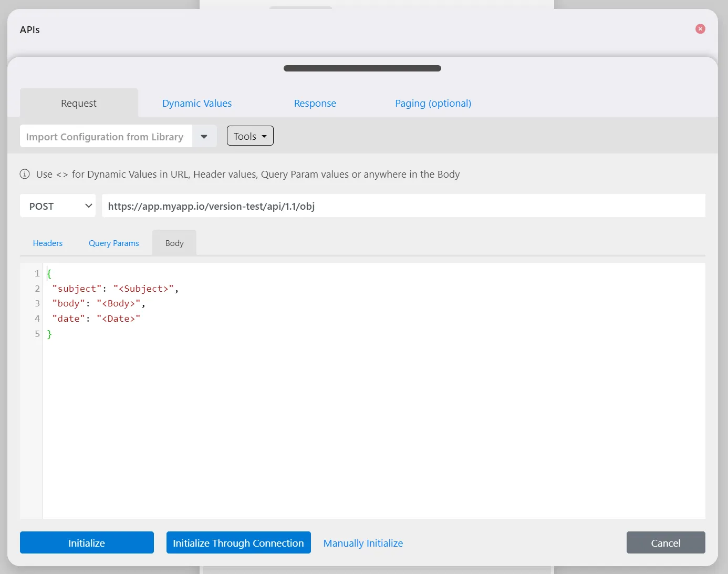
Task: Open the Response tab
Action: coord(315,103)
